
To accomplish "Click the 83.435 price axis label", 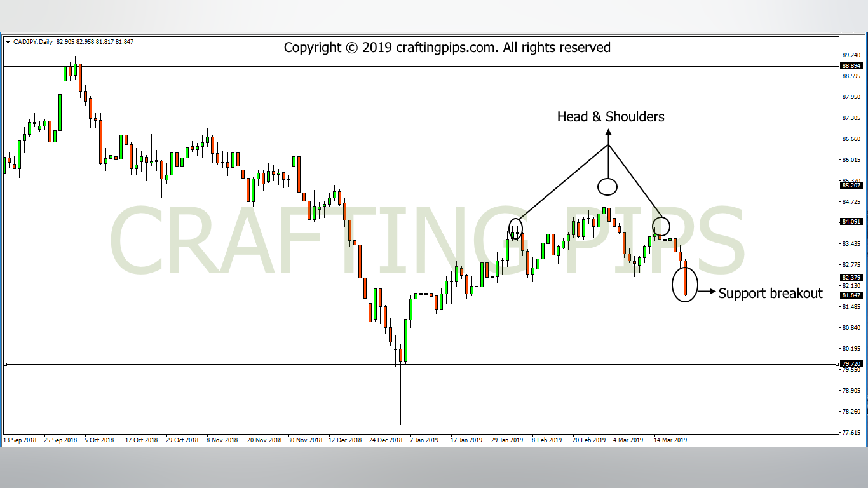I will (851, 244).
